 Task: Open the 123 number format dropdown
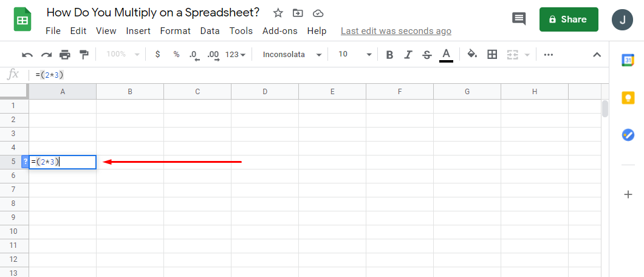[235, 55]
